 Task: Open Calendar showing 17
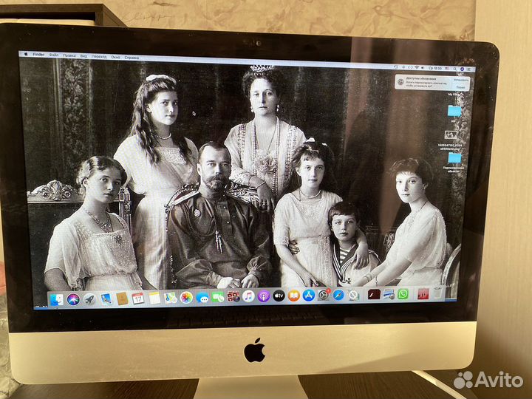(137, 299)
